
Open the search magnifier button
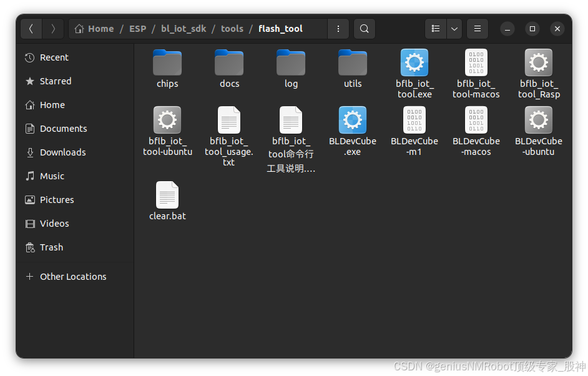click(x=364, y=29)
